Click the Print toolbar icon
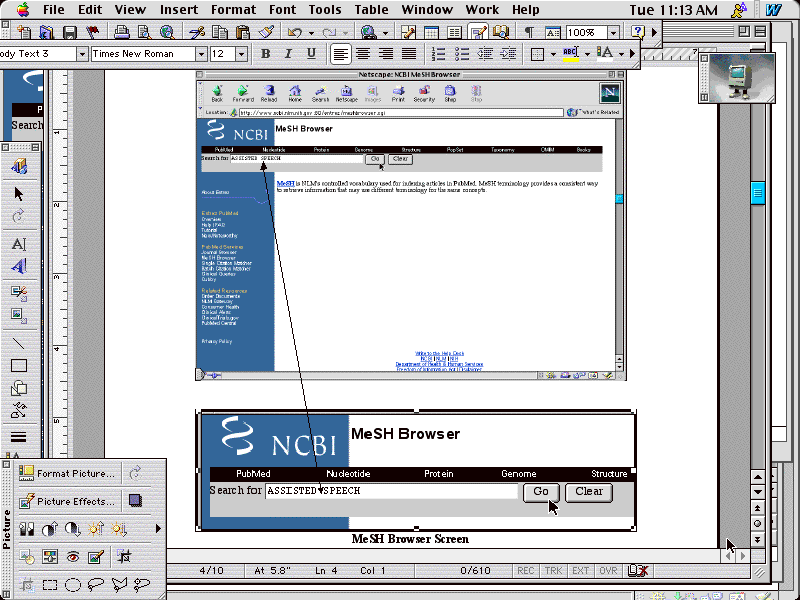 pyautogui.click(x=121, y=33)
